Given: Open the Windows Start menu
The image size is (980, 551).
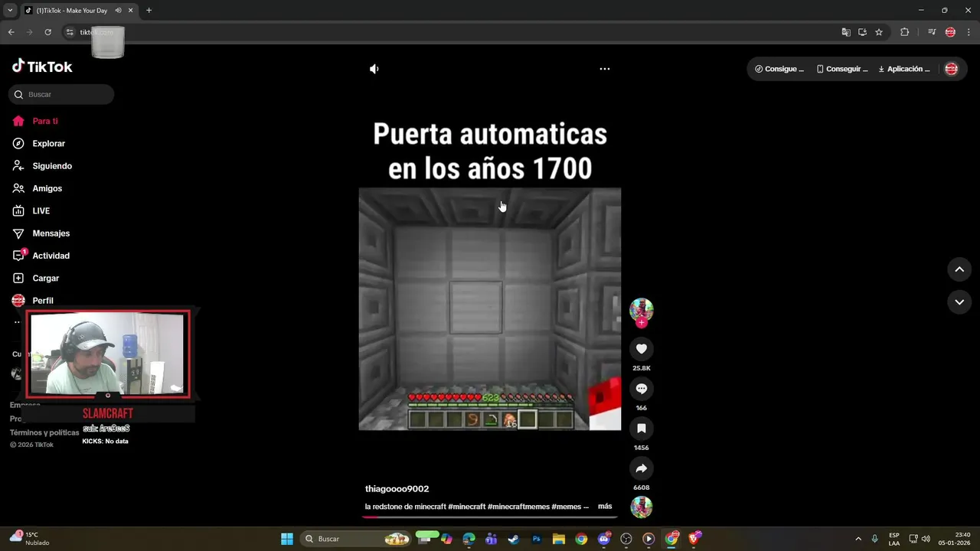Looking at the screenshot, I should tap(287, 539).
